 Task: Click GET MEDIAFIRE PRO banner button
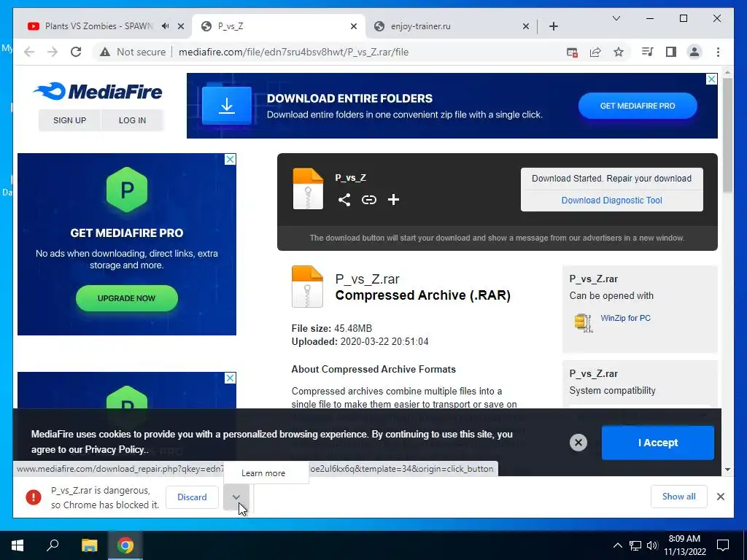pos(638,106)
